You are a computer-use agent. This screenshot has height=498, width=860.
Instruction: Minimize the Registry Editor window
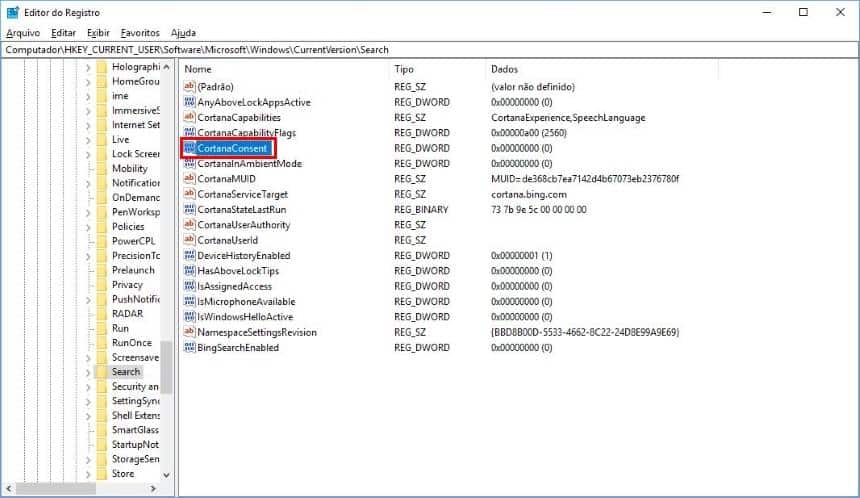[x=767, y=12]
